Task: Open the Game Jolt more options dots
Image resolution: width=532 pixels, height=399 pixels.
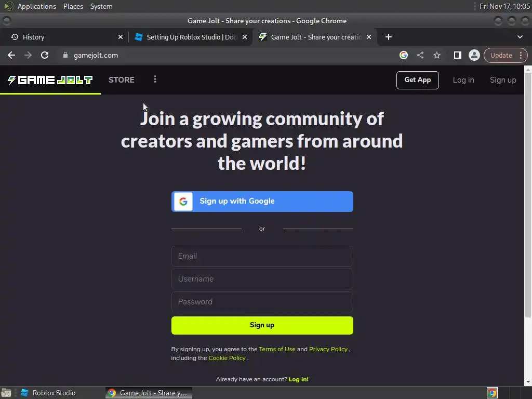Action: click(155, 79)
